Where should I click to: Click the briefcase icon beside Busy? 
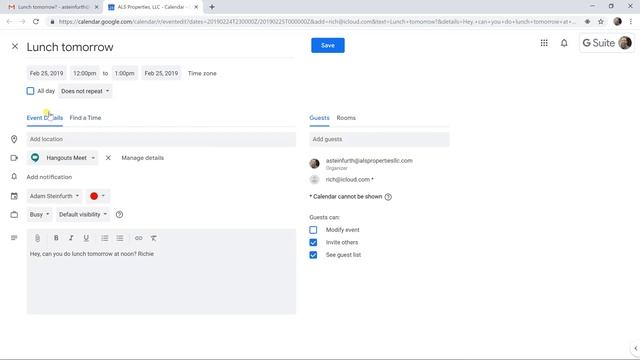point(14,215)
